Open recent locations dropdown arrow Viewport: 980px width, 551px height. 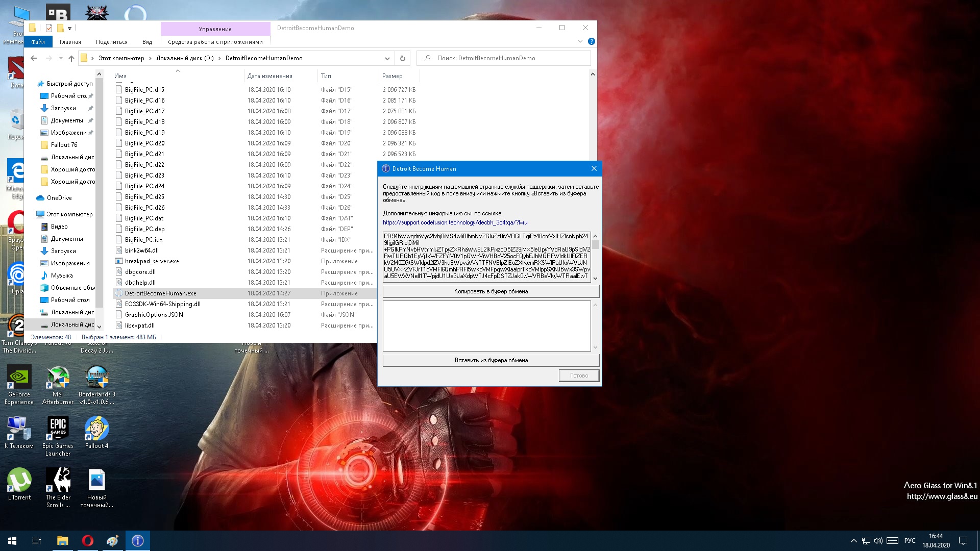pos(60,58)
